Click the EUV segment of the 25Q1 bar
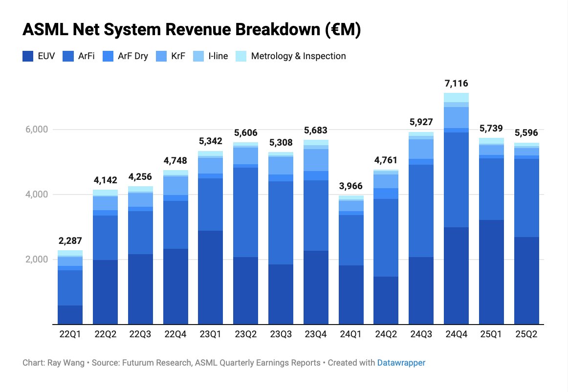 point(491,272)
